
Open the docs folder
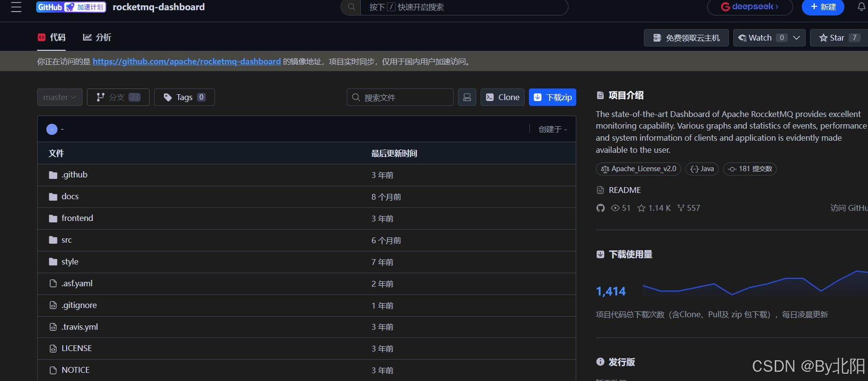(70, 196)
